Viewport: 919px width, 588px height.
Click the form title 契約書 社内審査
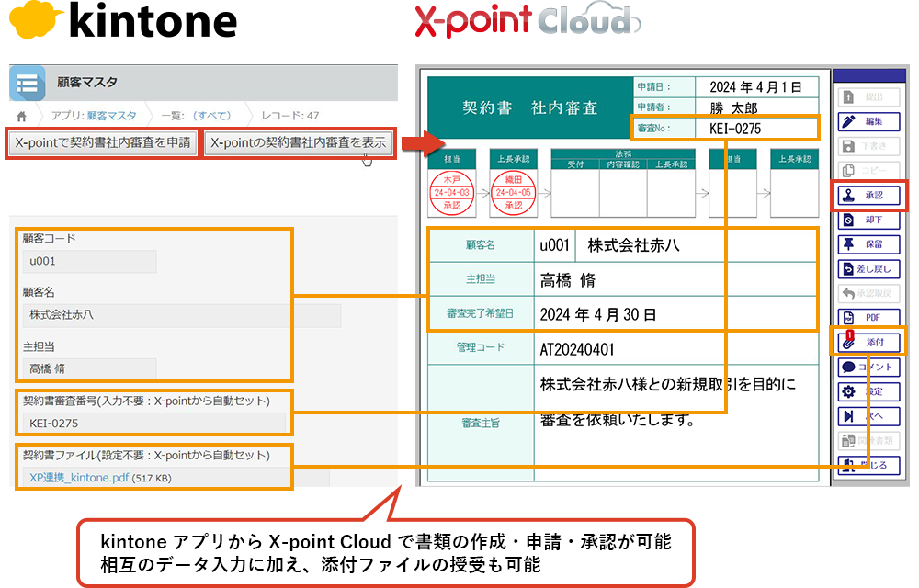point(530,107)
